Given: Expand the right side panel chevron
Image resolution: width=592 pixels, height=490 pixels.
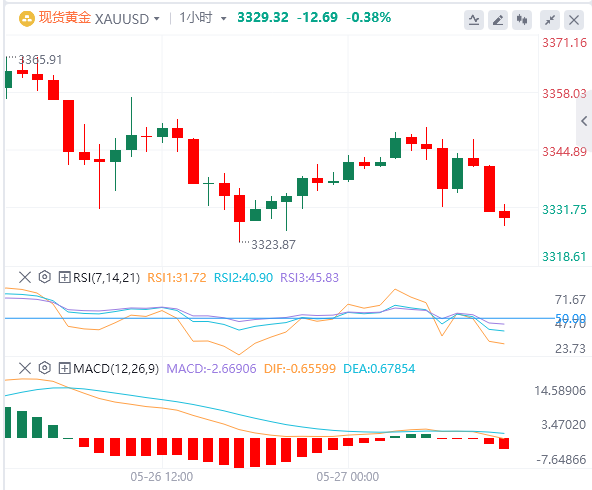Looking at the screenshot, I should 584,121.
